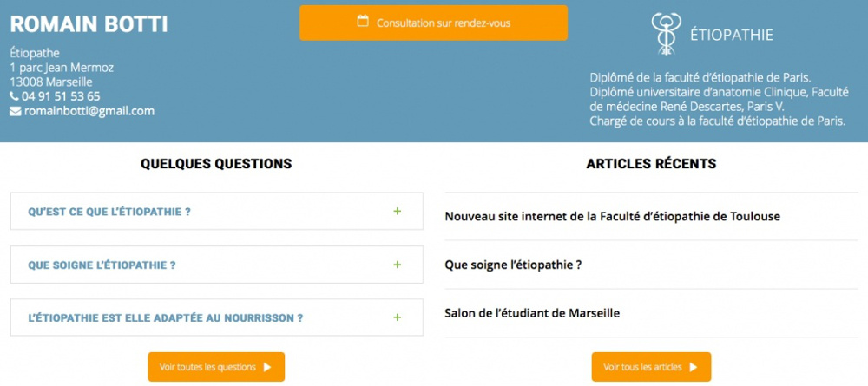The width and height of the screenshot is (868, 386).
Task: Click the 'ÉTIOPATHIE' heading text by the logo
Action: tap(731, 36)
